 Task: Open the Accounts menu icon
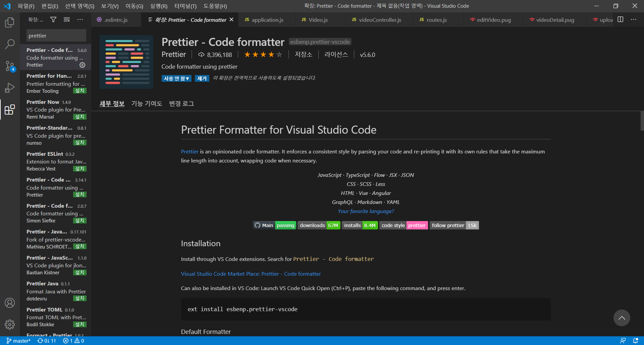(x=10, y=303)
